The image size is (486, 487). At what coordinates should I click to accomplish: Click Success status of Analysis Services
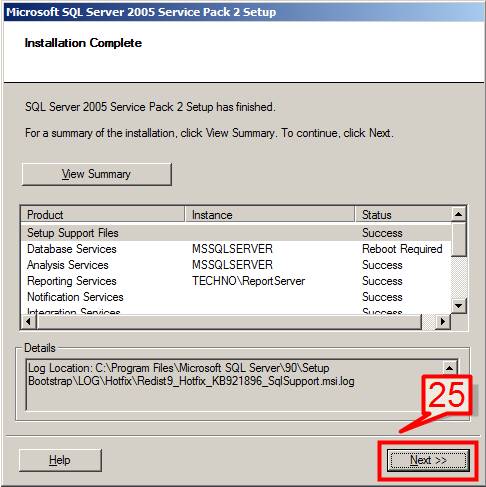tap(382, 265)
